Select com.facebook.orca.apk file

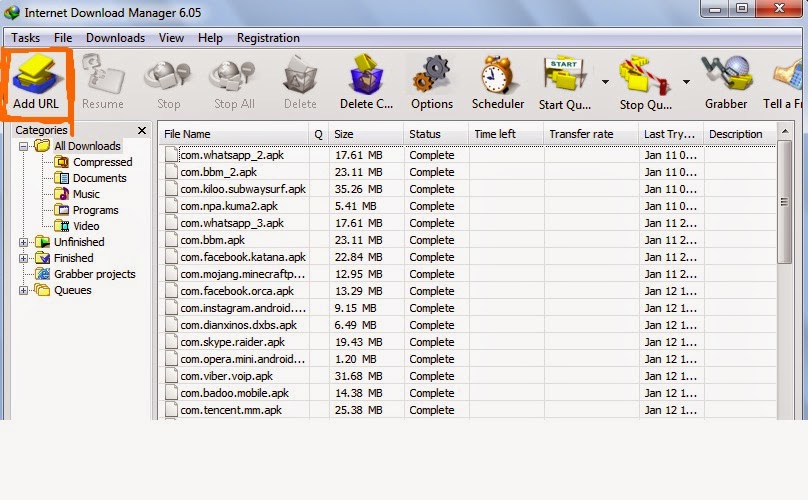click(x=237, y=291)
